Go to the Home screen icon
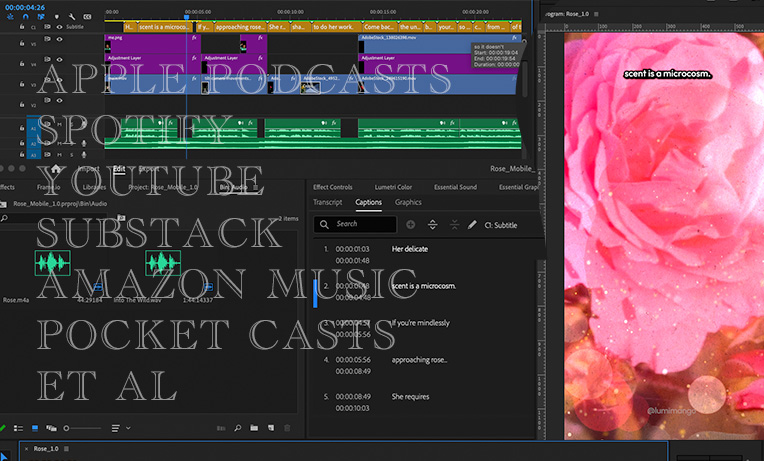 (x=56, y=169)
